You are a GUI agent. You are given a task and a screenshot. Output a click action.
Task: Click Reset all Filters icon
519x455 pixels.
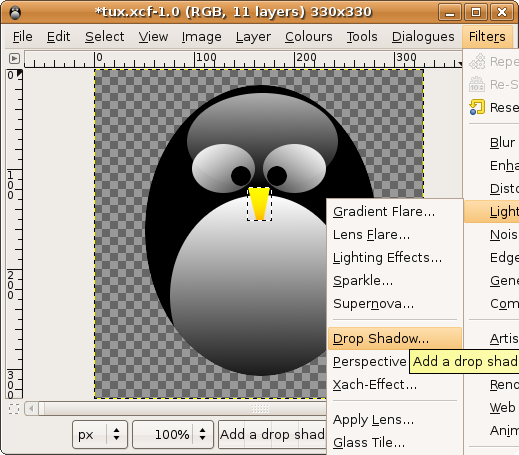click(477, 107)
